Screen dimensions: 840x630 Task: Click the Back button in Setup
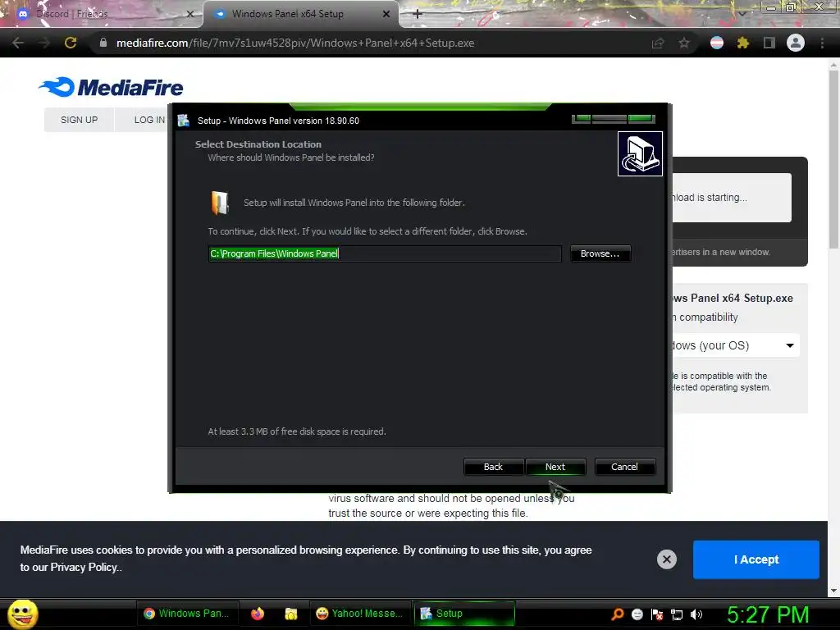pyautogui.click(x=493, y=467)
